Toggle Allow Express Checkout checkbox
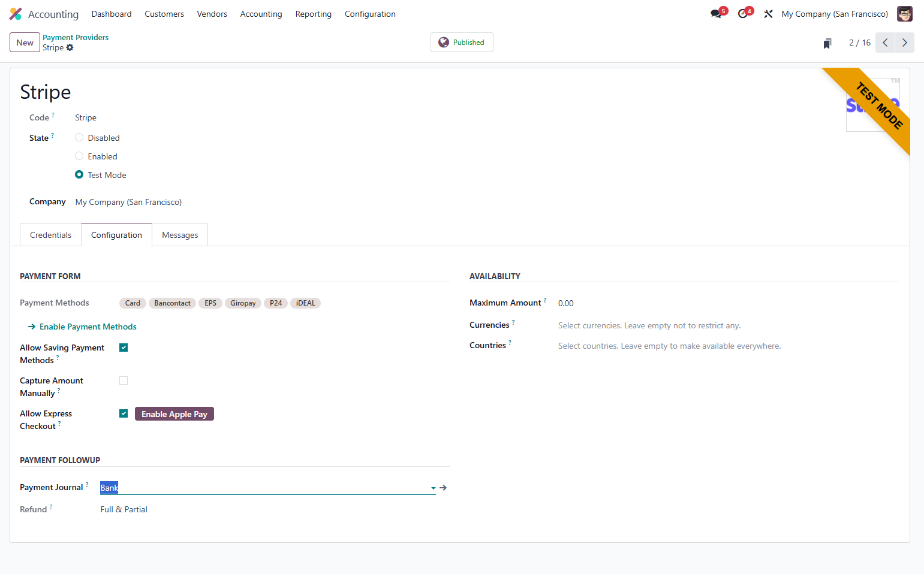 pos(124,413)
